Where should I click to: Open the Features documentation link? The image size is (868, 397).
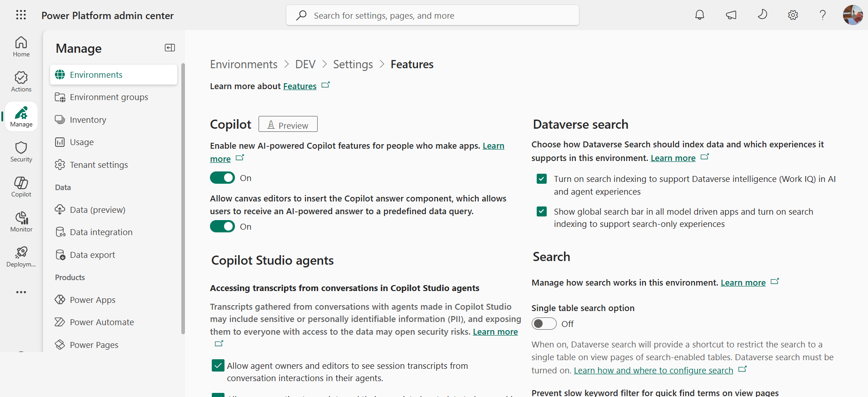(300, 86)
